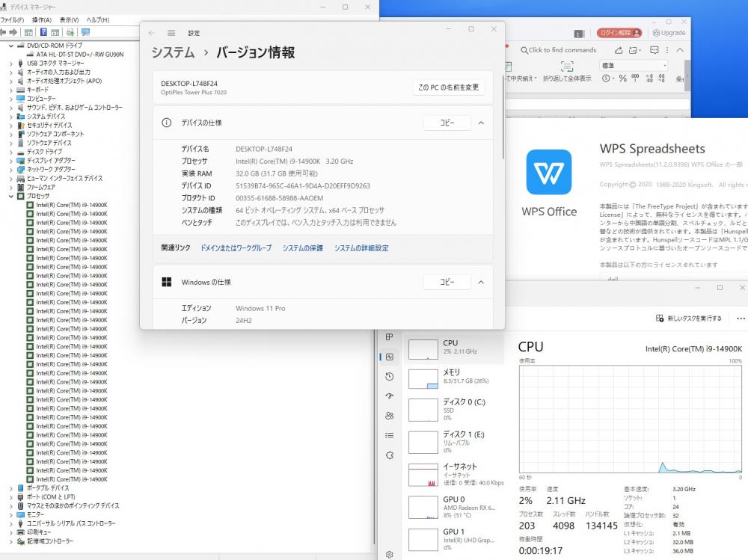Click the blue monitor icon in Device Manager toolbar

point(85,32)
